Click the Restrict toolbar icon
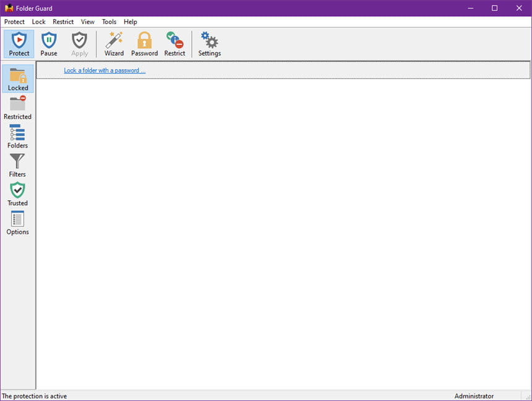532x401 pixels. click(174, 44)
